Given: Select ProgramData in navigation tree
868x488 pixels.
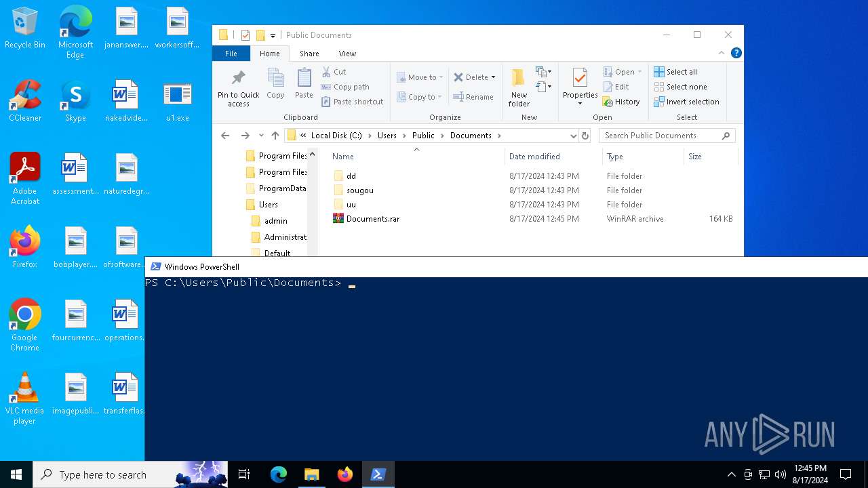Looking at the screenshot, I should pyautogui.click(x=276, y=188).
